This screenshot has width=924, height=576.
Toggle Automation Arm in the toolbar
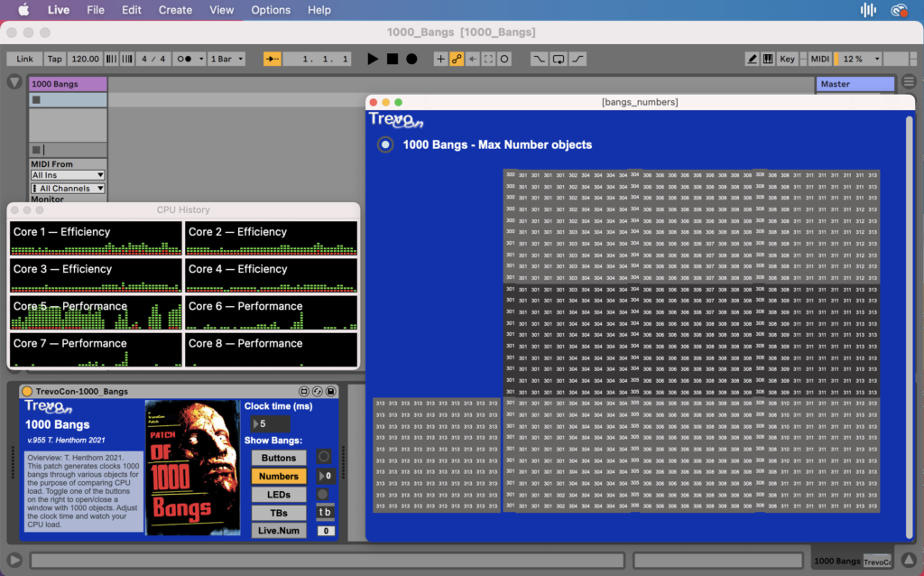click(x=457, y=59)
